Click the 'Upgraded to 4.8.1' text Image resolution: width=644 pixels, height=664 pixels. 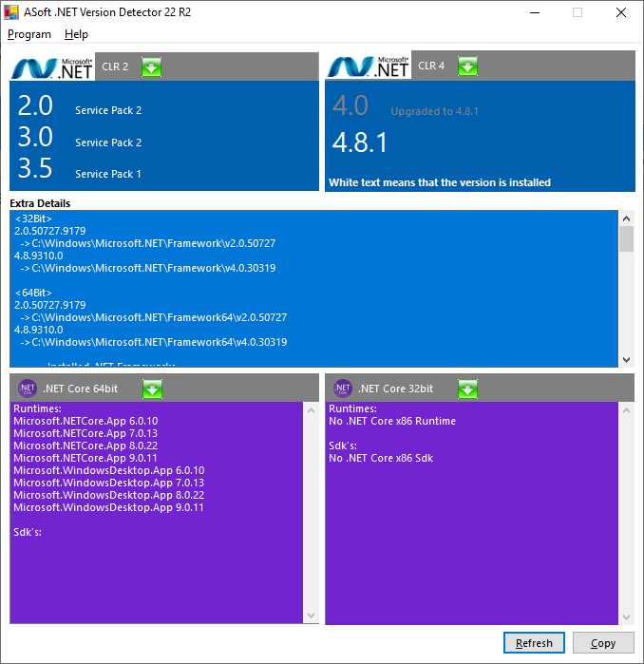(x=434, y=111)
